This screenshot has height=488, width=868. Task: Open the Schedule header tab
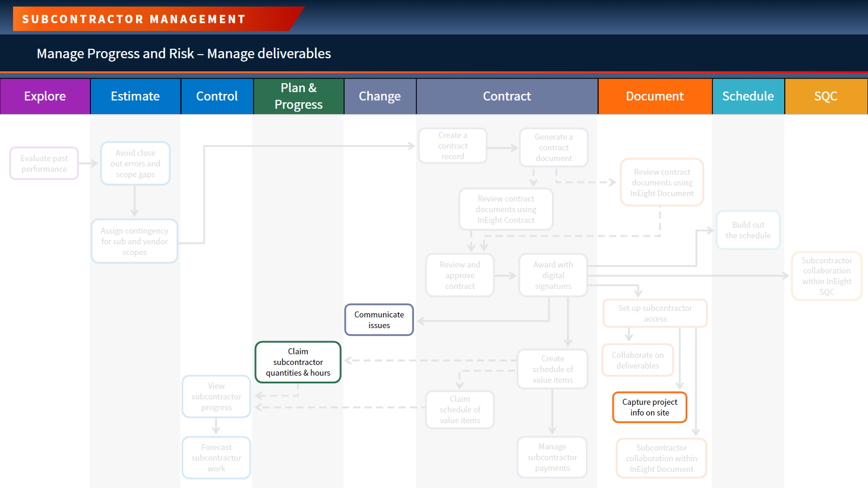[748, 96]
